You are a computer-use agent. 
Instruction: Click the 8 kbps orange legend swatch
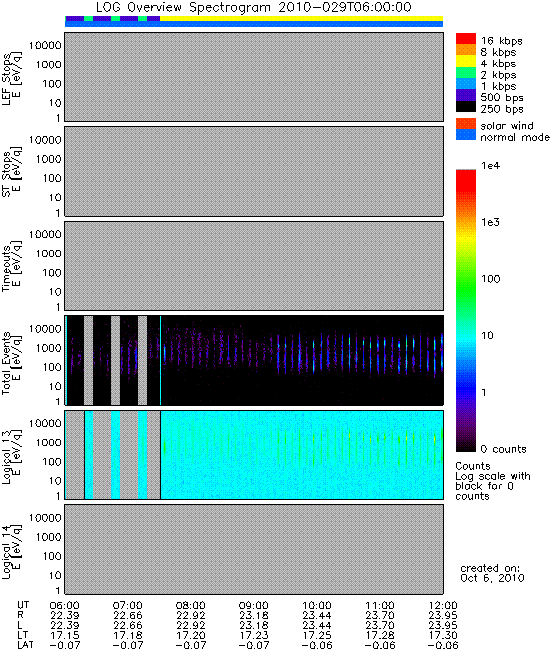(466, 50)
